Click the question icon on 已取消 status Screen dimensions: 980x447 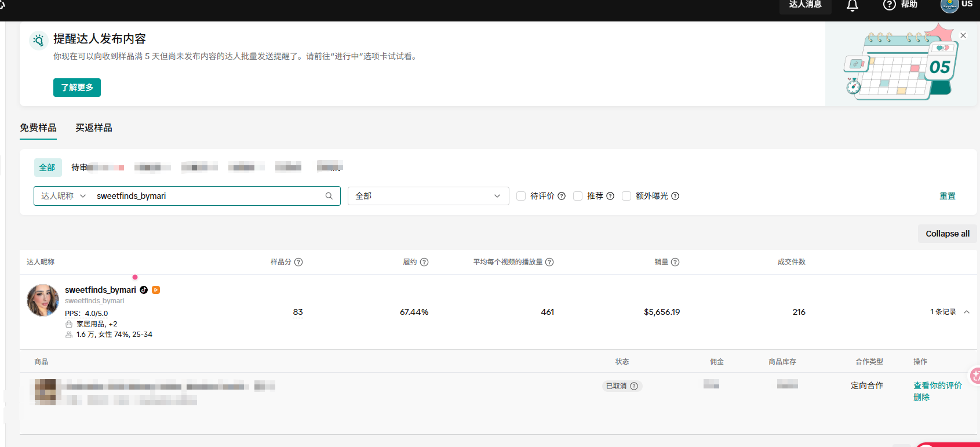click(634, 386)
